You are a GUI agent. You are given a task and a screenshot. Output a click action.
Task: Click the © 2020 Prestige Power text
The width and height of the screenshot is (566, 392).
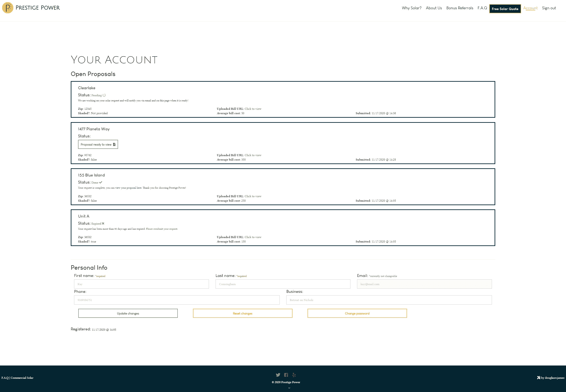pyautogui.click(x=286, y=382)
